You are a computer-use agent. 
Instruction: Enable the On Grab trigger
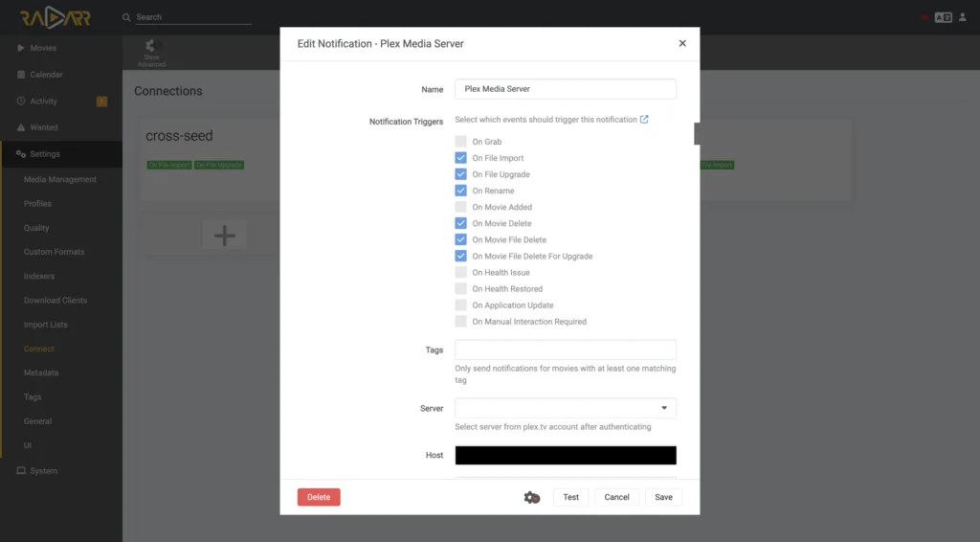(460, 142)
